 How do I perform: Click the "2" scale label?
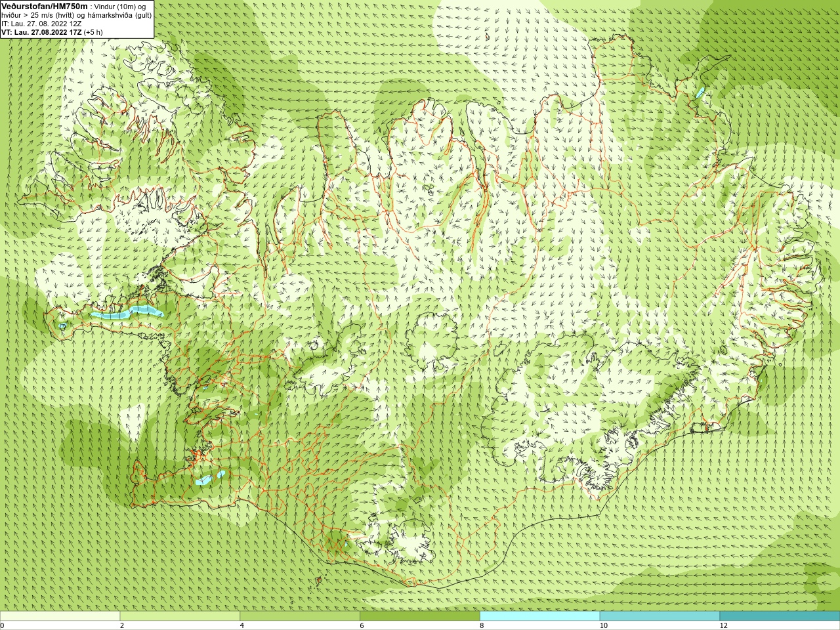pyautogui.click(x=122, y=625)
